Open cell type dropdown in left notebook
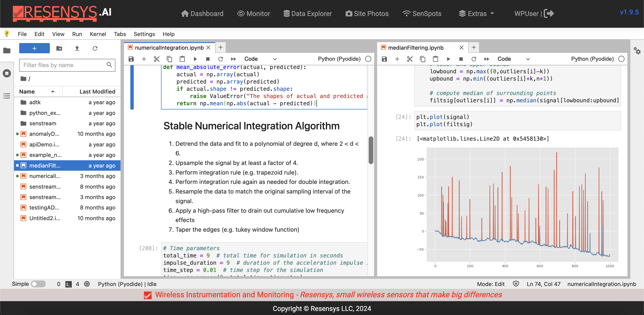644x315 pixels. [x=260, y=59]
